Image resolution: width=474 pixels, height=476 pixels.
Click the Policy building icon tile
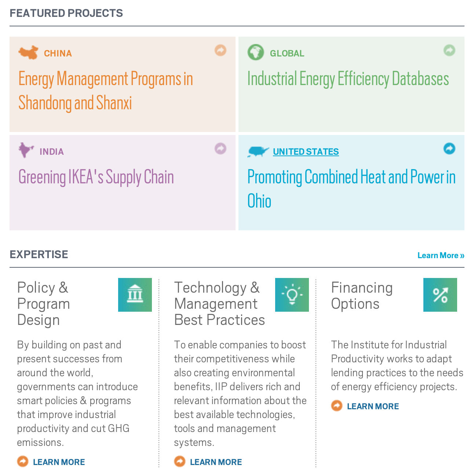135,295
